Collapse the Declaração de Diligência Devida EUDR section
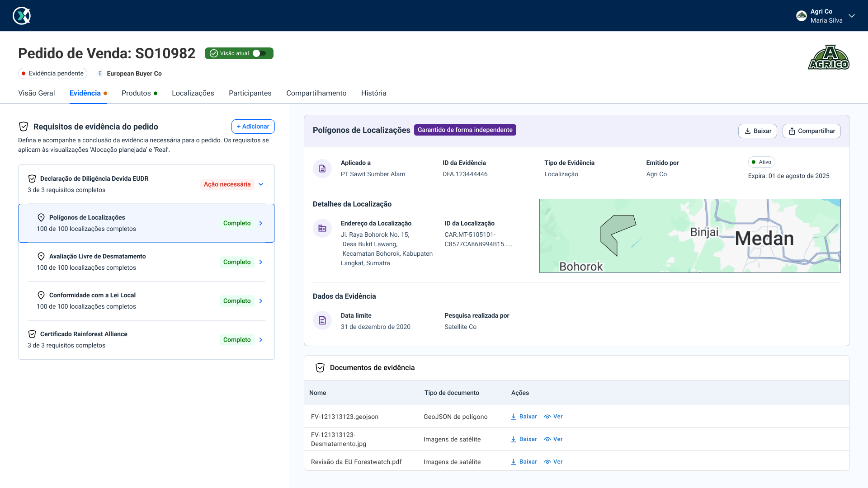This screenshot has width=868, height=488. [261, 184]
